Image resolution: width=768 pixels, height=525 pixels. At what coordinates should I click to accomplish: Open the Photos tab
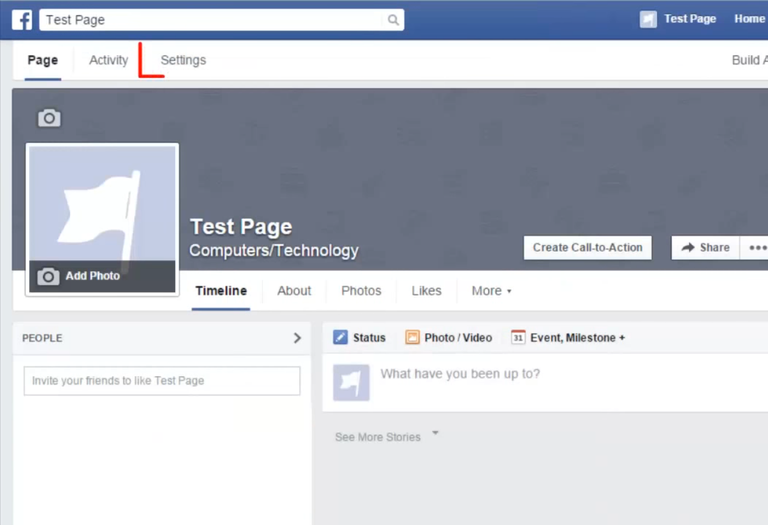pos(361,291)
